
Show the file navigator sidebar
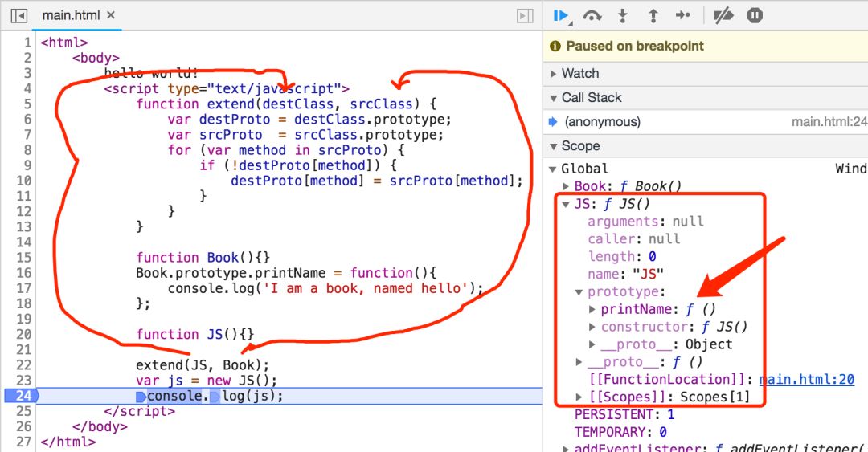18,15
